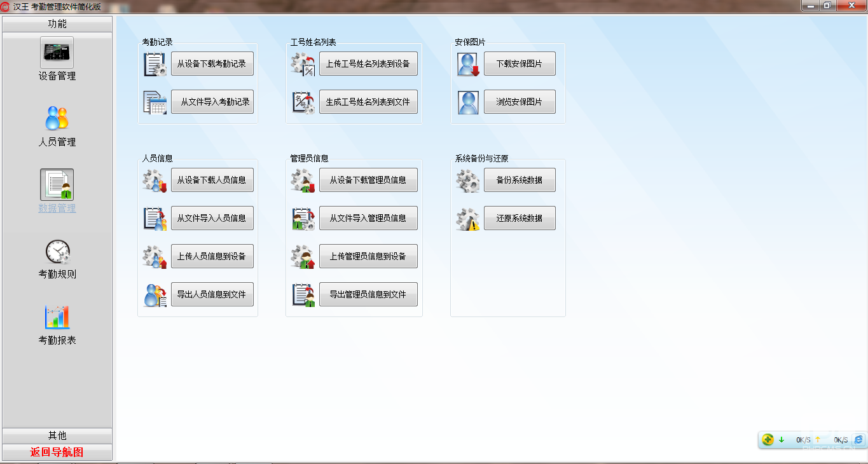
Task: Click 从文件导入管理员信息 button
Action: [x=368, y=218]
